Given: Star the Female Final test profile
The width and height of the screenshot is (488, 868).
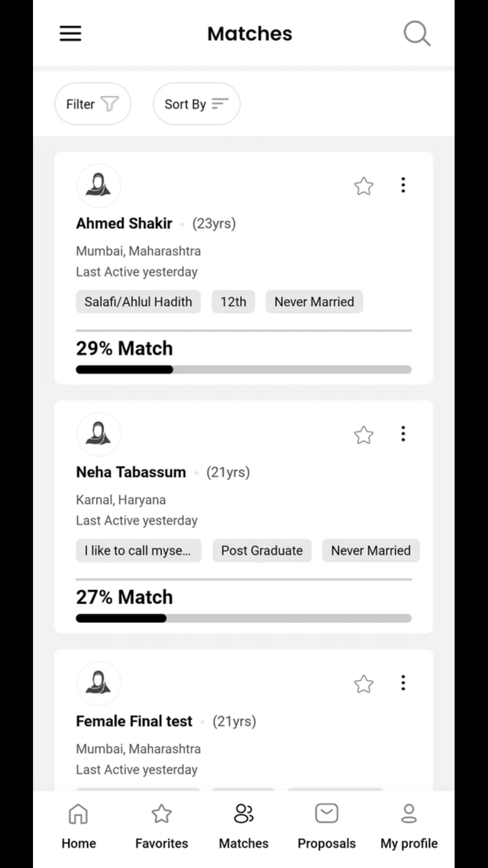Looking at the screenshot, I should tap(363, 684).
